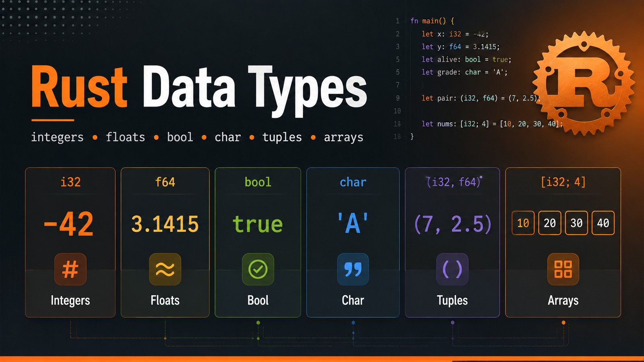Click "floats" in the subtitle row

[125, 137]
